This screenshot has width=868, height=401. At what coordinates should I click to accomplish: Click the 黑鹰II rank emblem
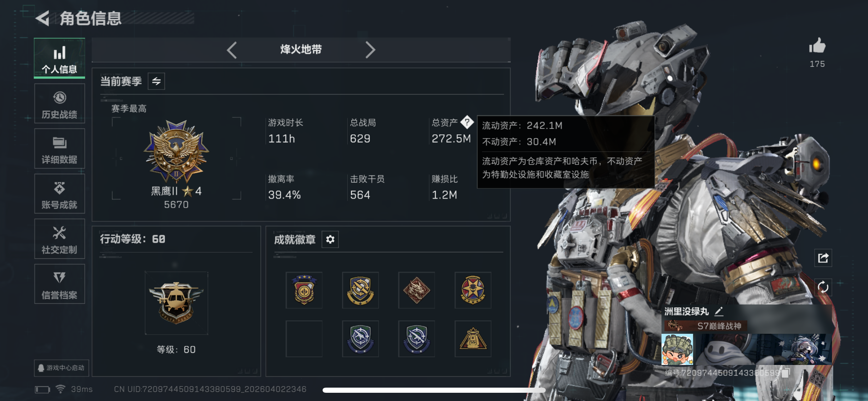(x=176, y=151)
